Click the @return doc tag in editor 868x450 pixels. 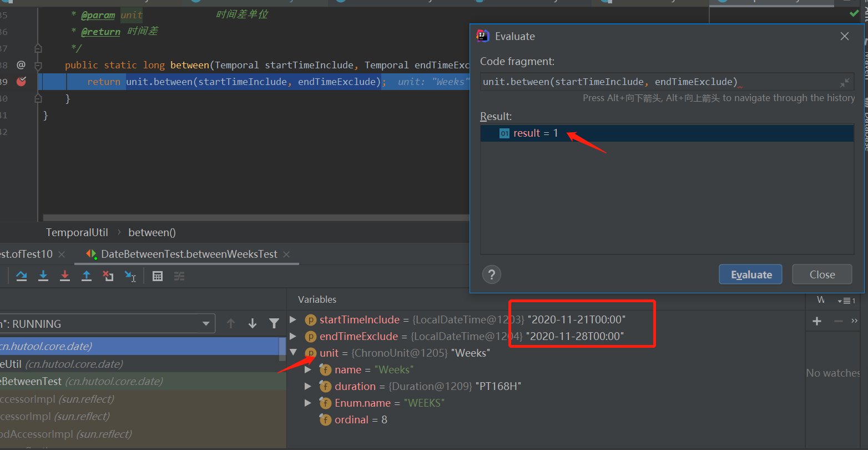pyautogui.click(x=100, y=32)
